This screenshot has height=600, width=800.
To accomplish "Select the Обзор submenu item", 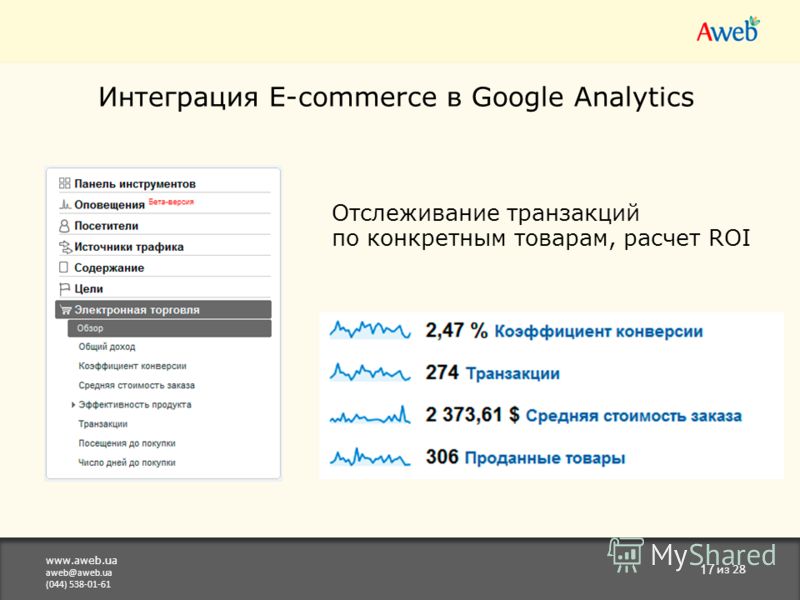I will click(169, 328).
